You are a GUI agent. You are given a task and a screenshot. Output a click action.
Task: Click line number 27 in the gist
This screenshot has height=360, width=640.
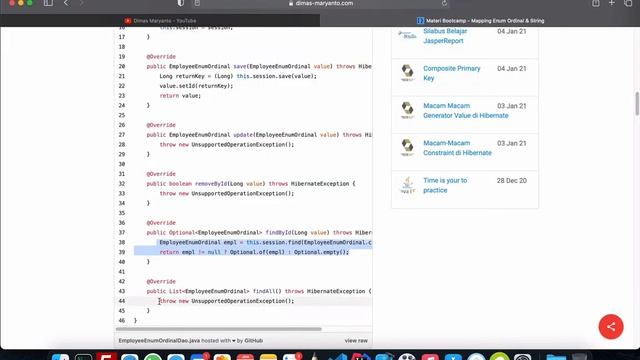pyautogui.click(x=122, y=135)
